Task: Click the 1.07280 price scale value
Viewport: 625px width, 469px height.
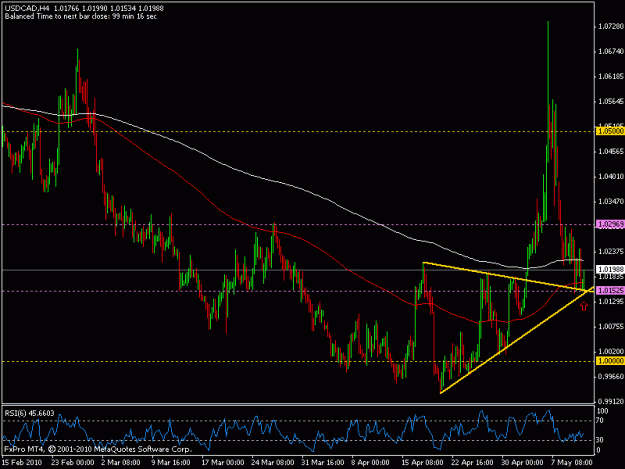Action: point(610,26)
